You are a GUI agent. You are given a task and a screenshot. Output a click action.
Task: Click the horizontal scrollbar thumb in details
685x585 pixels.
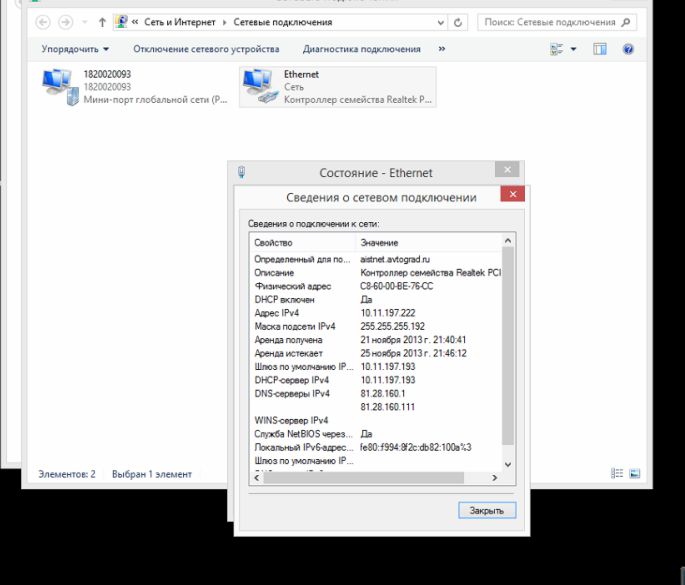pyautogui.click(x=363, y=478)
